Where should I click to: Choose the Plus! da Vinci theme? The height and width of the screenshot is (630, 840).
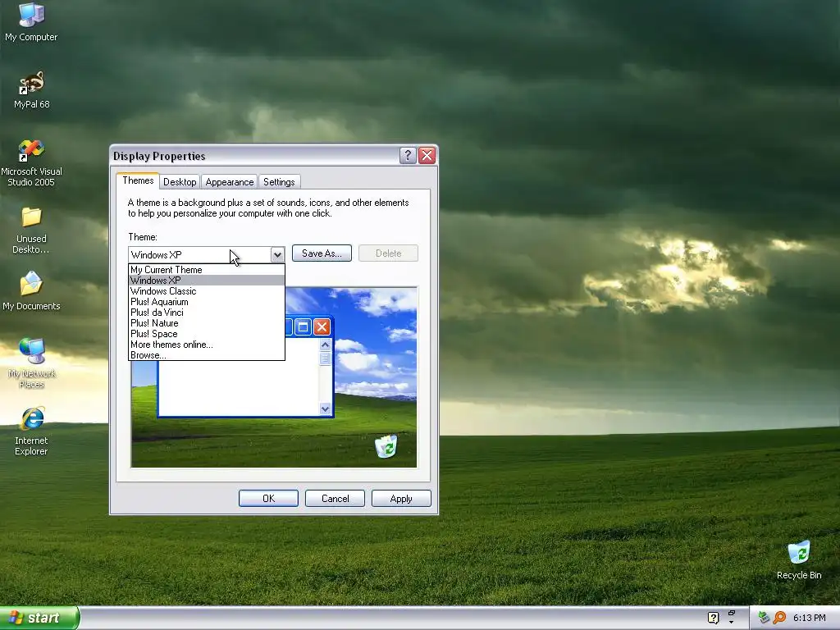pos(206,313)
